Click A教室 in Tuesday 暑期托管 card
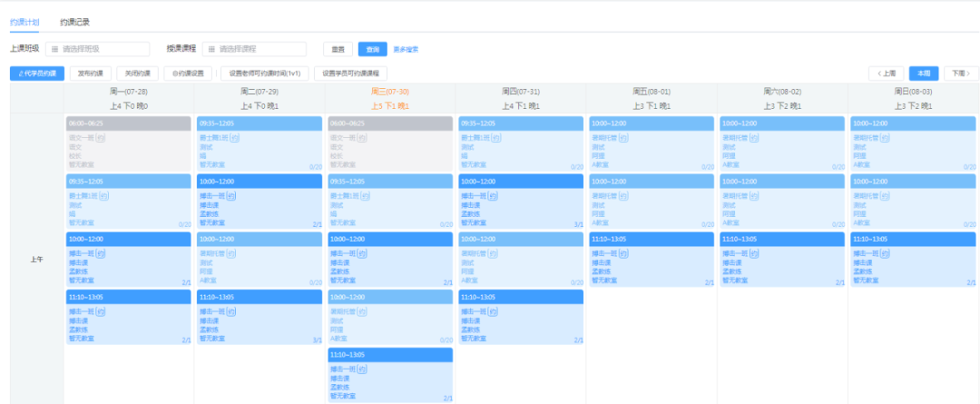This screenshot has width=980, height=404. (208, 281)
